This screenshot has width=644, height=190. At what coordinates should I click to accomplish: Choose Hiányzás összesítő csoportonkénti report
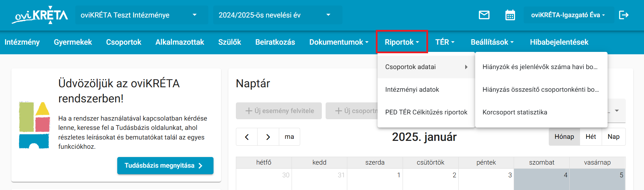tap(541, 90)
